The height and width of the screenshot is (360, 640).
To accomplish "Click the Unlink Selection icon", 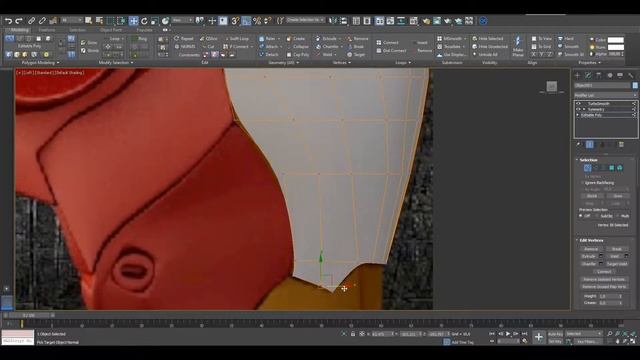I will point(42,20).
